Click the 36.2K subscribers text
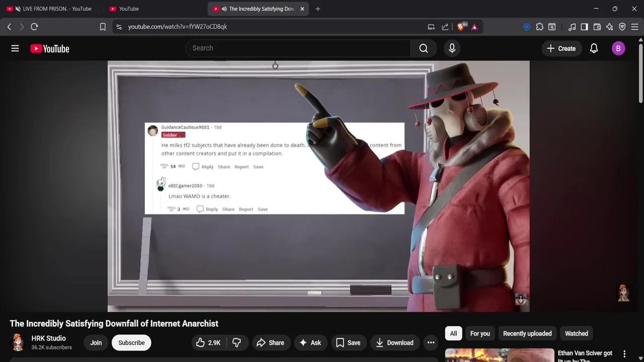The image size is (644, 362). point(51,347)
